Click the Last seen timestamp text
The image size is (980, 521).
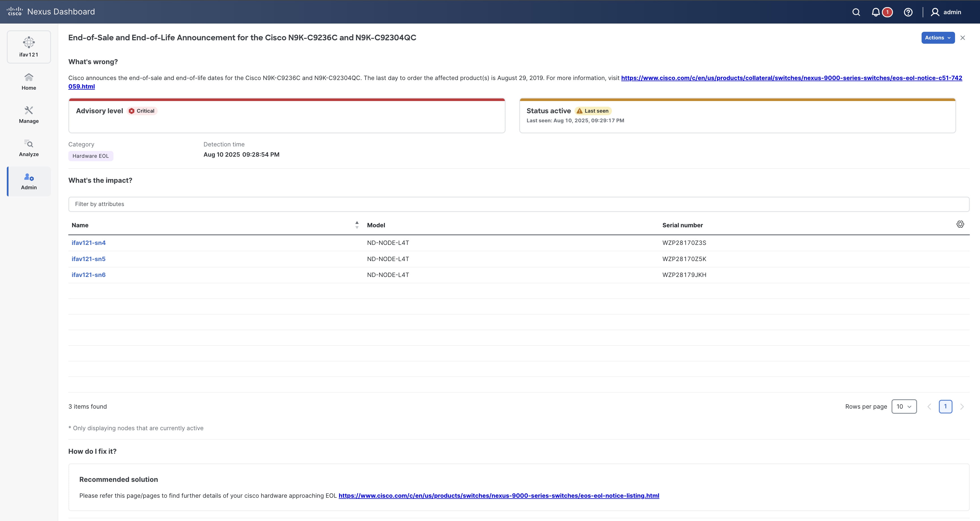(x=575, y=121)
